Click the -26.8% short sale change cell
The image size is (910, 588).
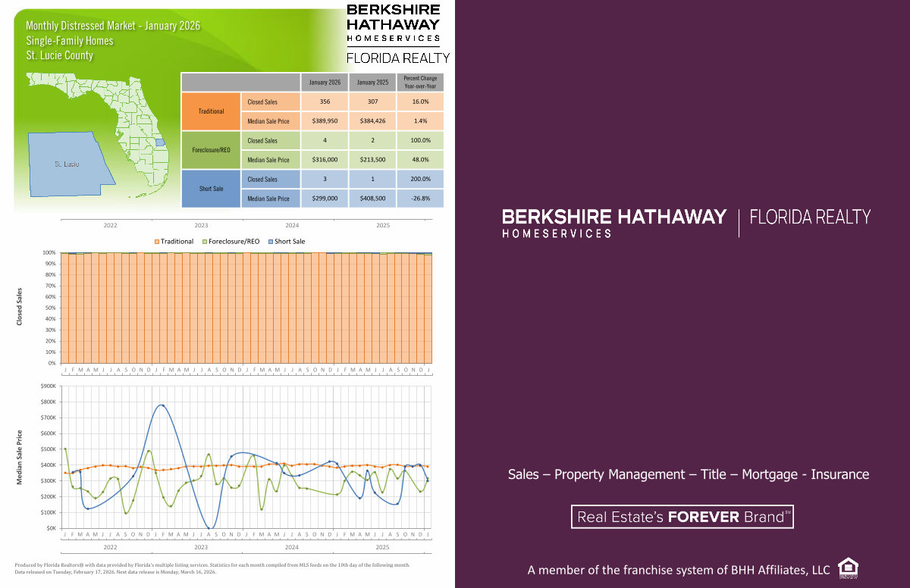click(420, 199)
